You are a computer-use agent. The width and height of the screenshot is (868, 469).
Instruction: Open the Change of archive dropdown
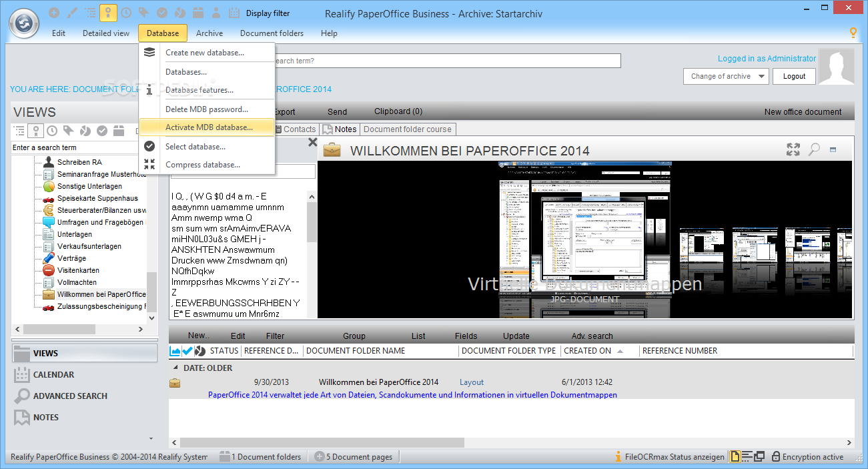click(726, 76)
